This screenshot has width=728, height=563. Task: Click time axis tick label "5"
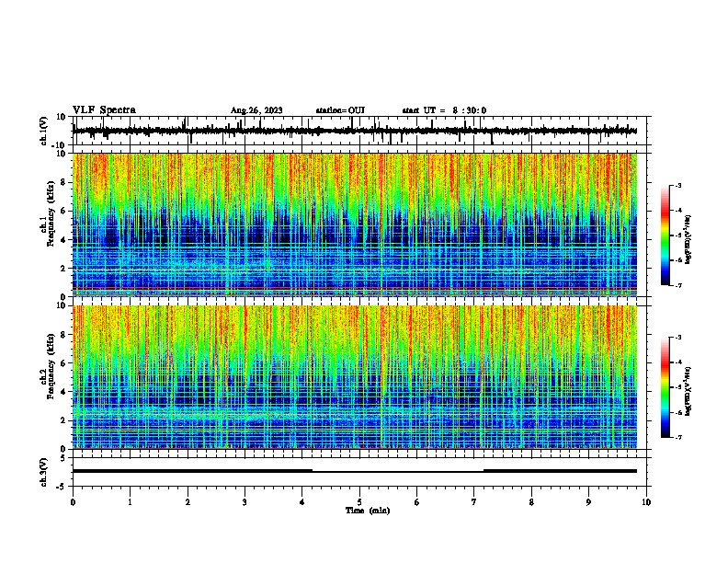(x=359, y=502)
